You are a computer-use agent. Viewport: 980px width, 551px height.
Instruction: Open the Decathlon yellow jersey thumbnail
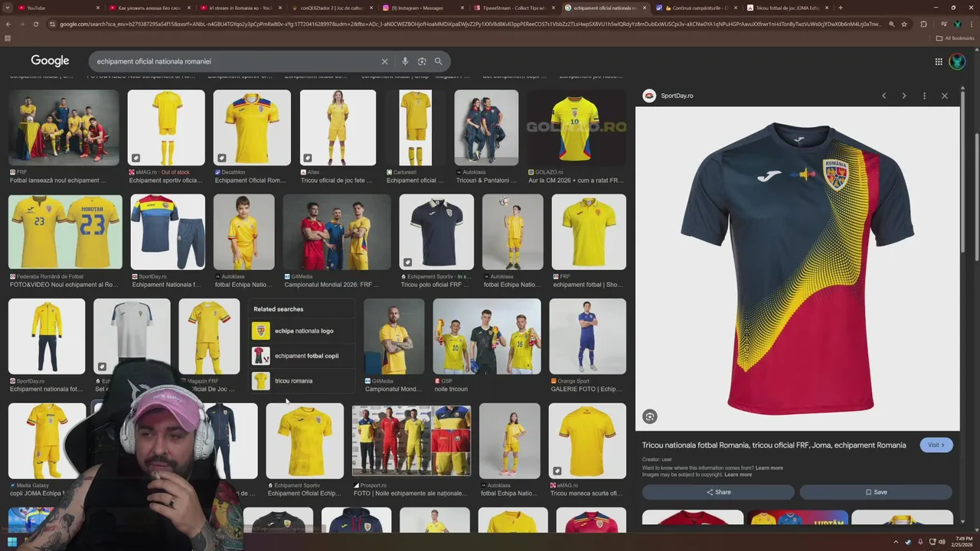[252, 128]
